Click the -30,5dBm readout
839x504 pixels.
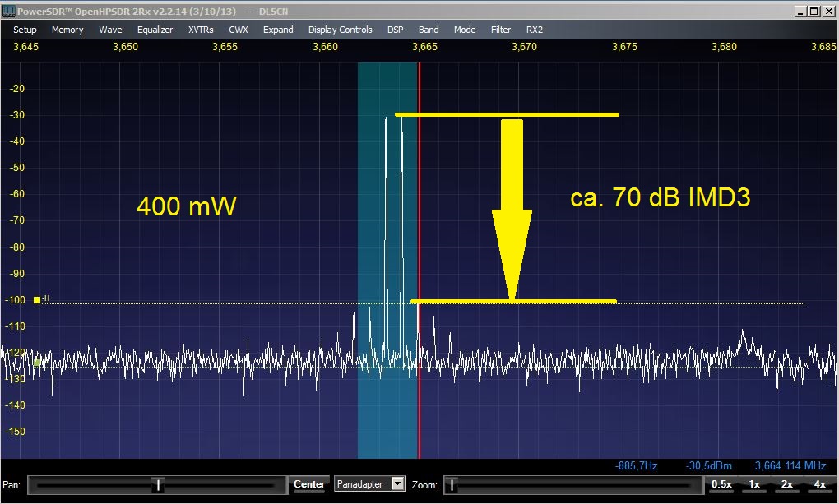tap(708, 465)
